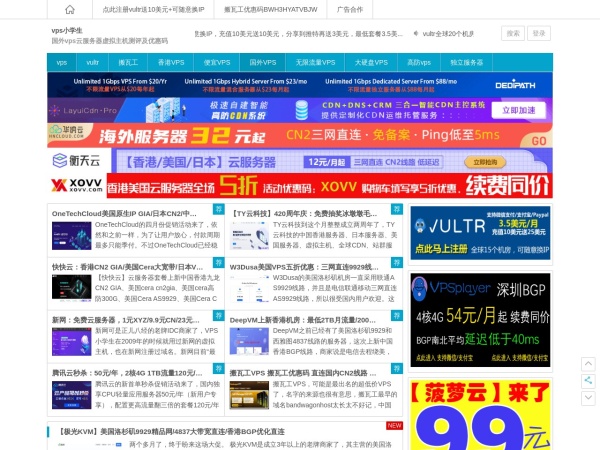Click W3Dusa article thumbnail
Screen dimensions: 600x450
[249, 289]
